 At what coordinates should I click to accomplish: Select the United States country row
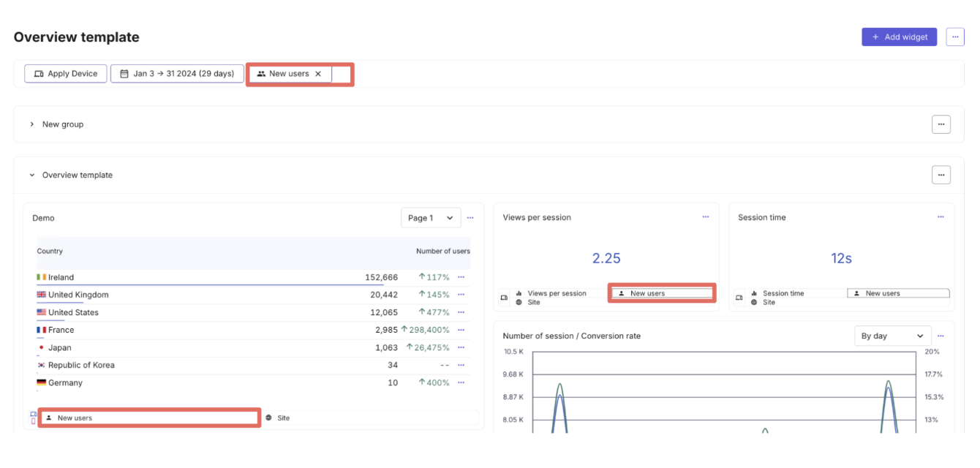253,312
